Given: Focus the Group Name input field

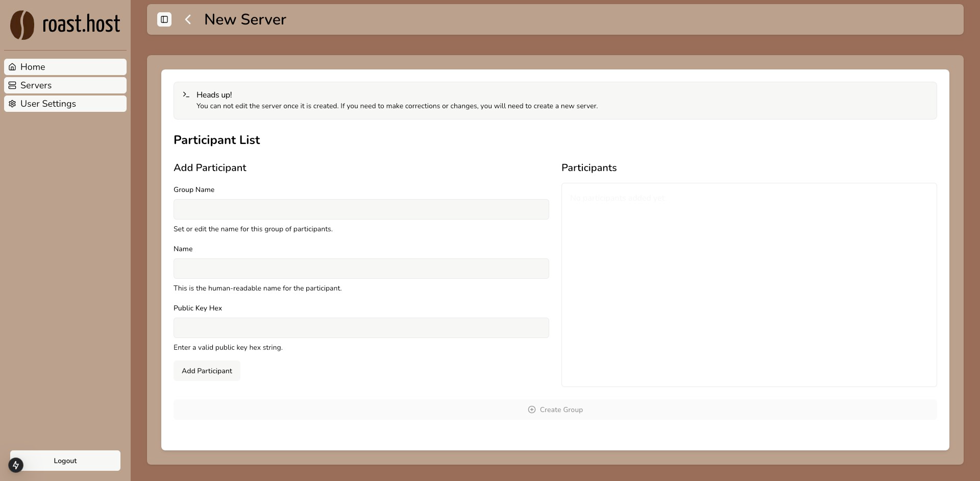Looking at the screenshot, I should coord(361,209).
